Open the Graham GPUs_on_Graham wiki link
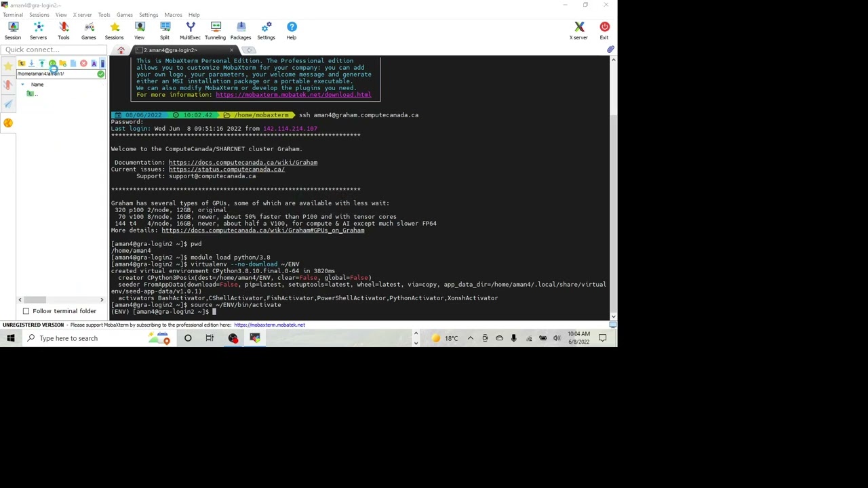This screenshot has width=868, height=488. pyautogui.click(x=262, y=230)
